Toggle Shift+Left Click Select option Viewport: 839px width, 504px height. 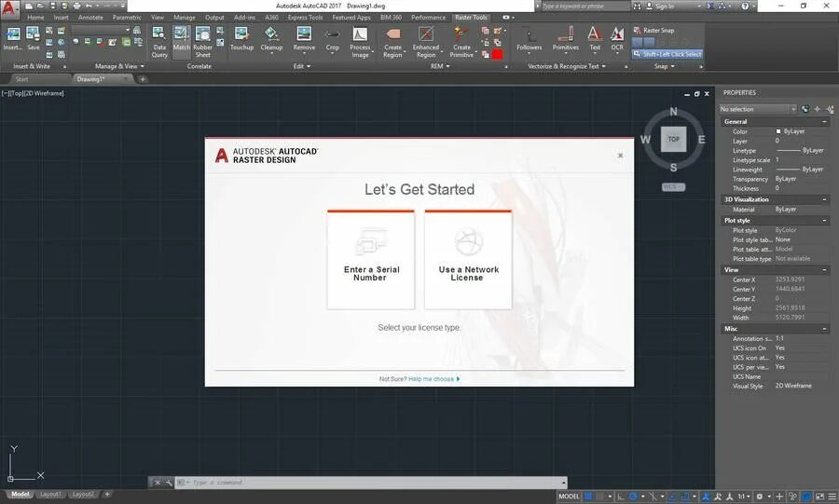coord(667,54)
